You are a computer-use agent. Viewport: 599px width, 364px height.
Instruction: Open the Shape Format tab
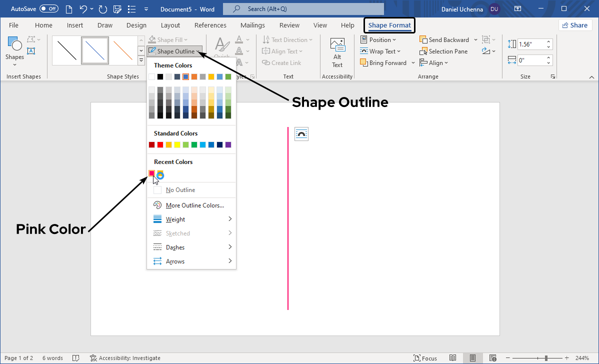[389, 25]
